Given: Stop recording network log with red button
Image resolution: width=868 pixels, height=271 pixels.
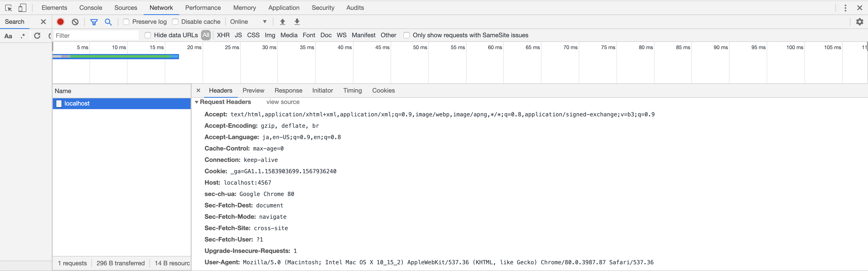Looking at the screenshot, I should click(60, 22).
